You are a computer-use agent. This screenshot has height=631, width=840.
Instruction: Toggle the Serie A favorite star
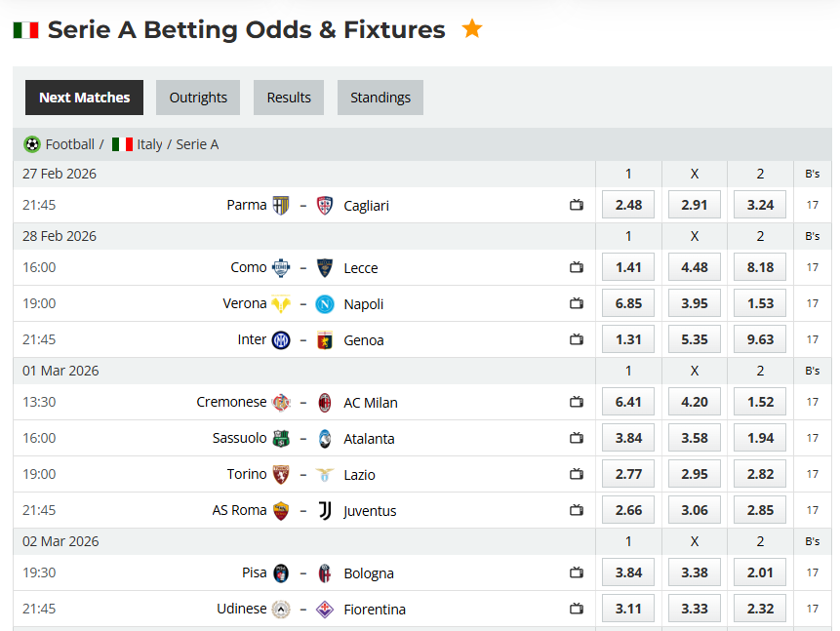pos(471,28)
